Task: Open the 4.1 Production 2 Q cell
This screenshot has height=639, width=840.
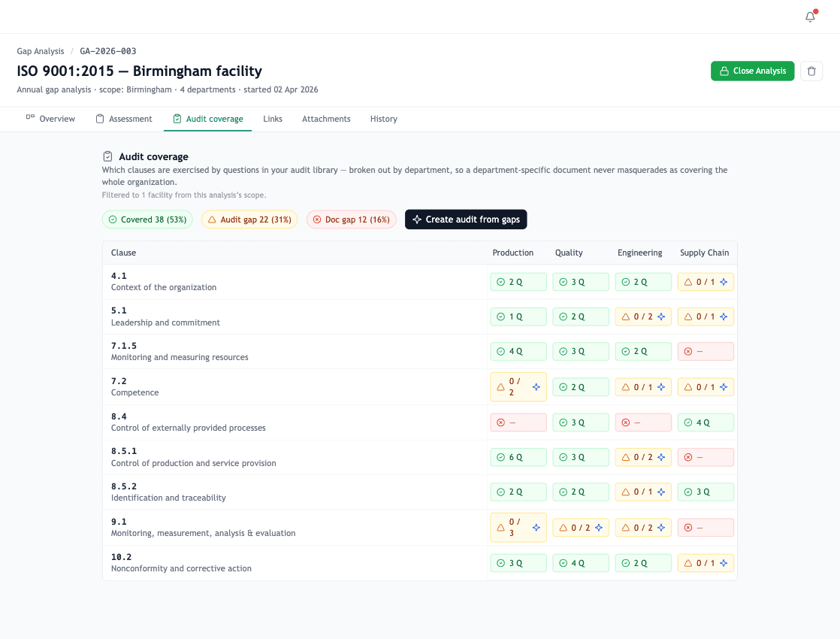Action: 518,282
